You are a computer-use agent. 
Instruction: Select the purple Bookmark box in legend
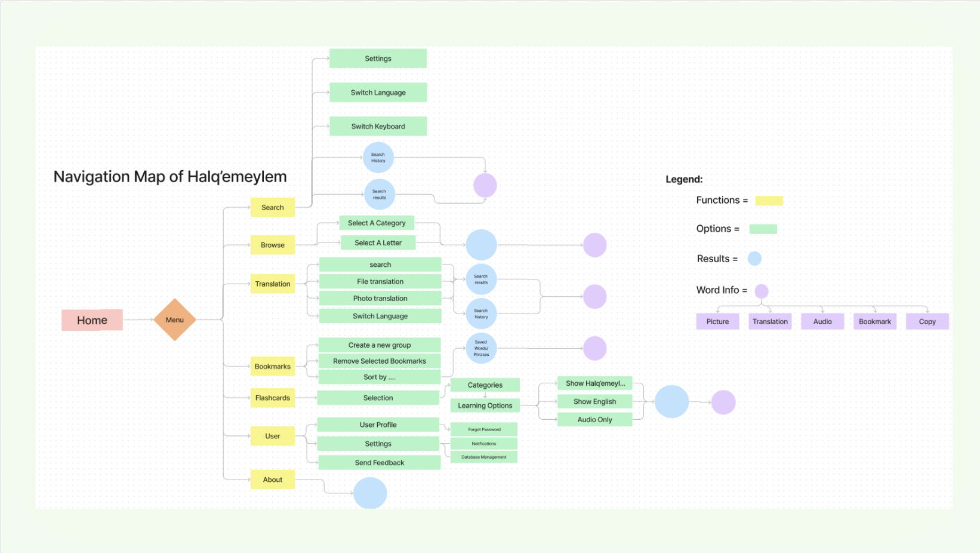click(x=875, y=321)
